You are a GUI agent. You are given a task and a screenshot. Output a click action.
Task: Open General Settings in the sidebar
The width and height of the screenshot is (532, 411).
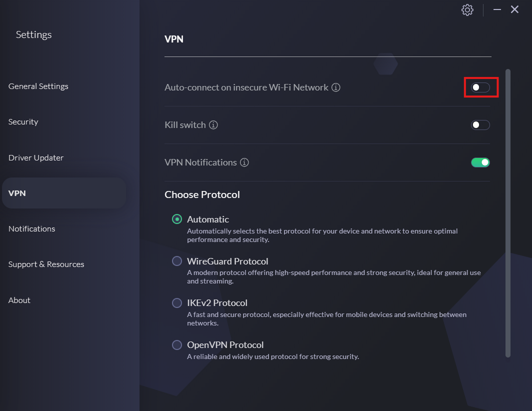tap(38, 86)
